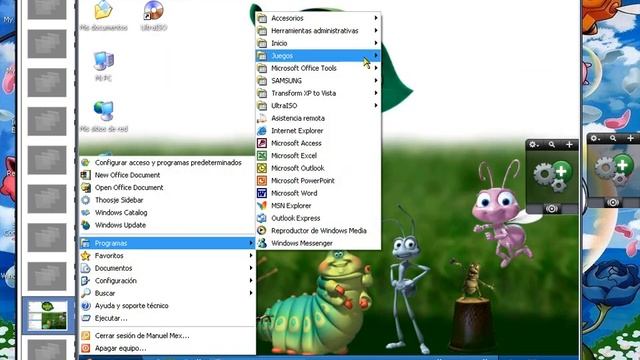Click the UltraISO desktop shortcut icon
Image resolution: width=640 pixels, height=360 pixels.
[x=154, y=11]
